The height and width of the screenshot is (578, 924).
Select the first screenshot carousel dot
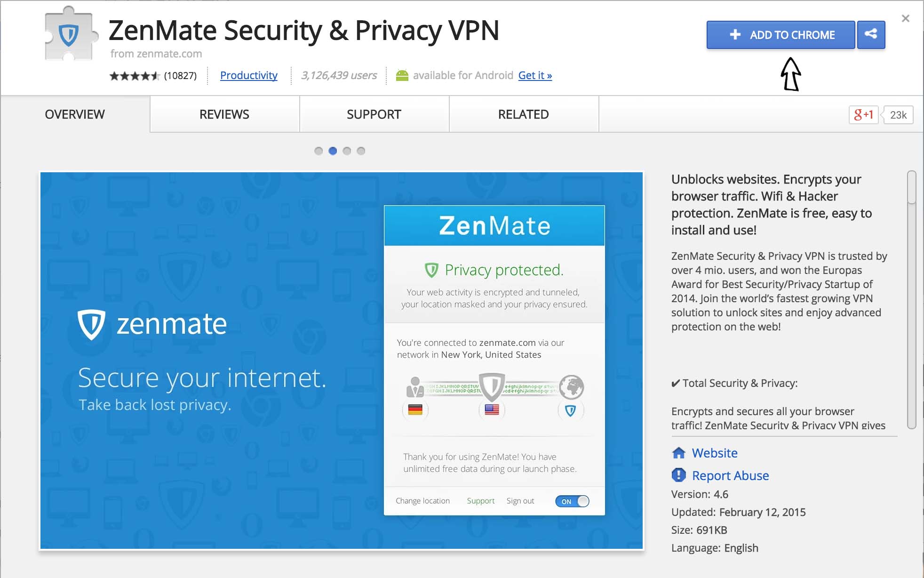(319, 151)
